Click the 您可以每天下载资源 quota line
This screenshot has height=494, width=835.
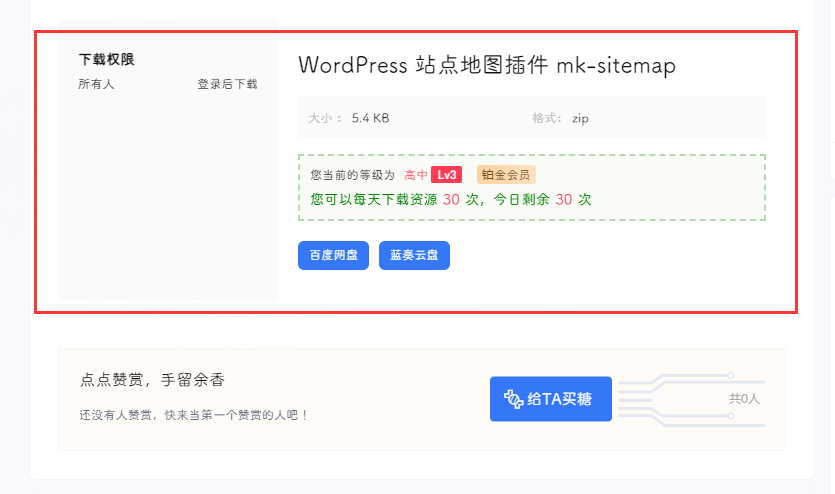tap(451, 200)
